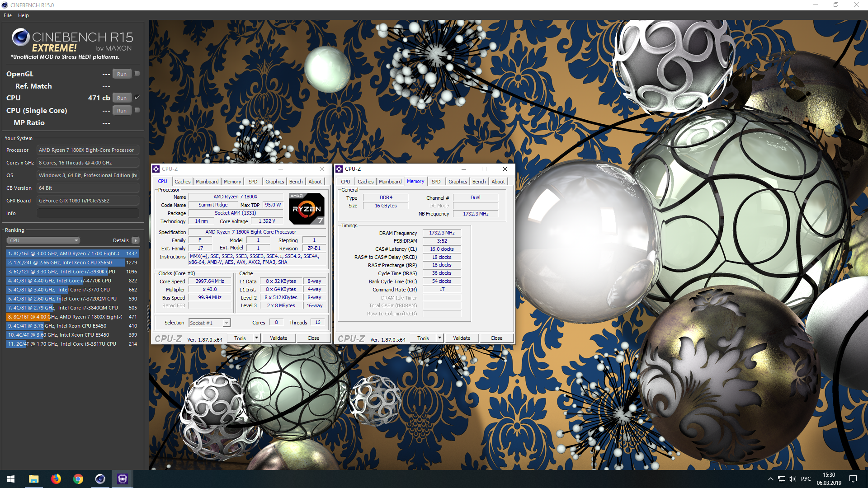
Task: Switch to CPU tab in right CPU-Z
Action: [346, 182]
